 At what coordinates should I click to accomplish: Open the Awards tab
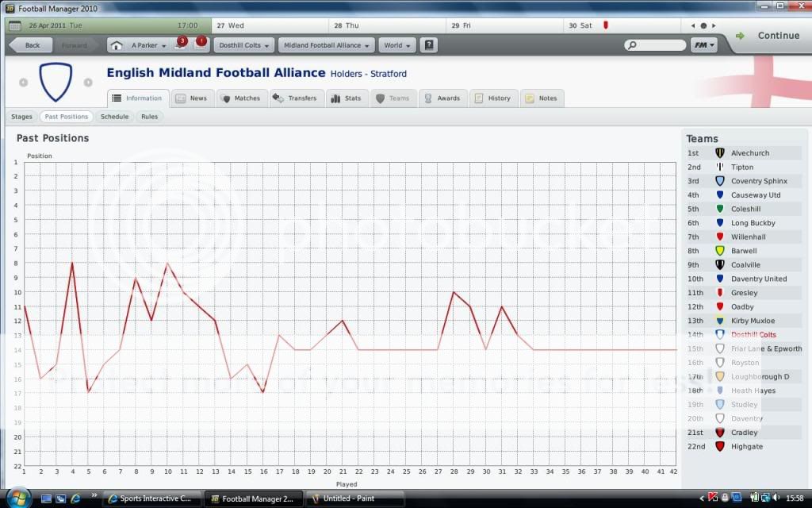(441, 98)
